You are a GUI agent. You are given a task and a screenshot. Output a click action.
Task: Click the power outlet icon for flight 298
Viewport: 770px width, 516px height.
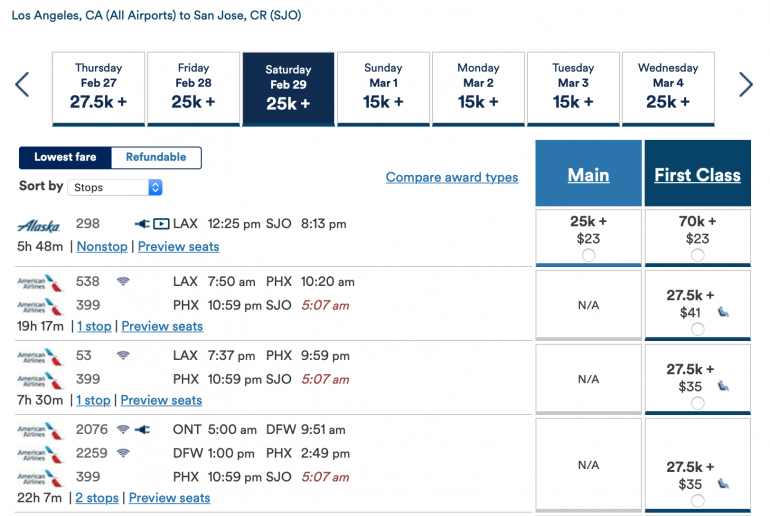[x=141, y=224]
